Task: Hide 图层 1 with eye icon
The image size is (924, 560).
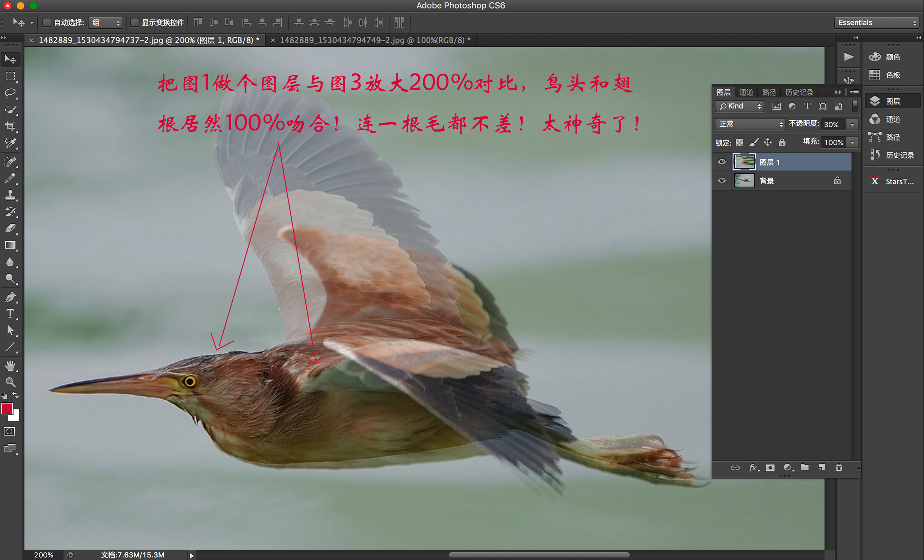Action: click(721, 162)
